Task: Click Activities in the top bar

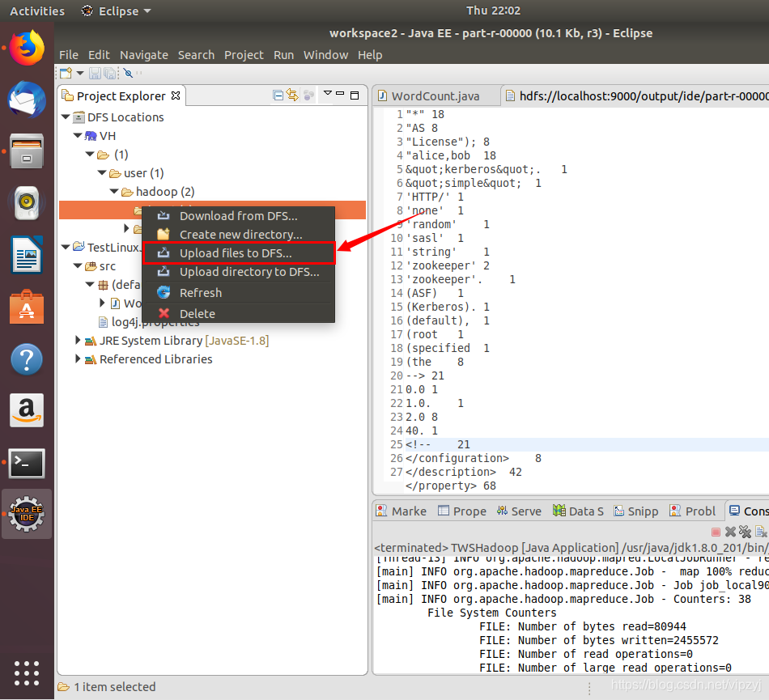Action: 37,11
